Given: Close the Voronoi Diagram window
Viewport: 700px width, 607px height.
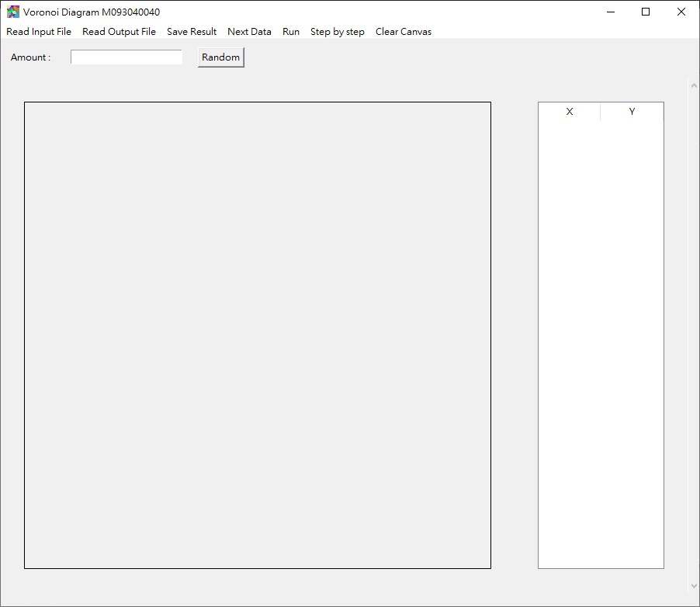Looking at the screenshot, I should pyautogui.click(x=681, y=12).
